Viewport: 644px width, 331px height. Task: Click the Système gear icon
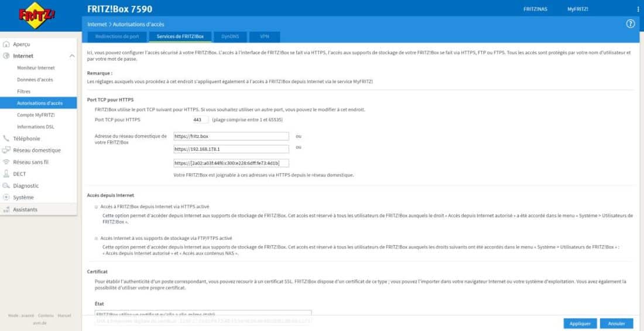pos(6,197)
